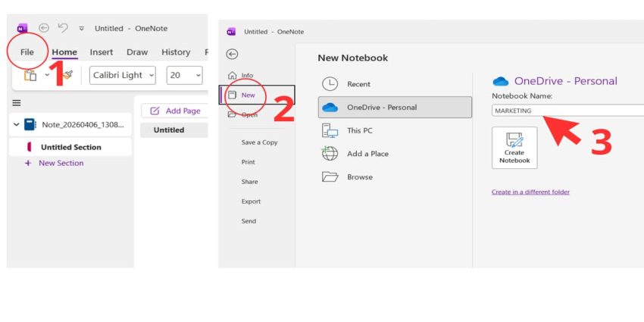644x322 pixels.
Task: Click the plus icon beside New Section
Action: (x=28, y=163)
